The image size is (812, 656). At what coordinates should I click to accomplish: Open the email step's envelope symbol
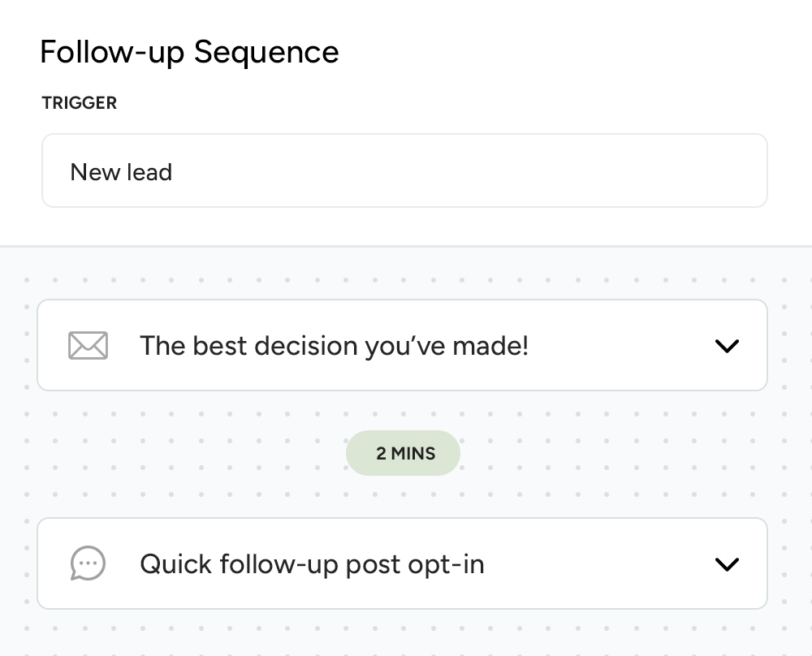click(88, 345)
